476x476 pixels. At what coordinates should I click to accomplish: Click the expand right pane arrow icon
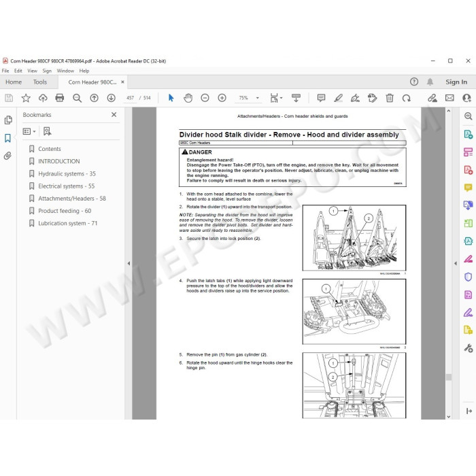pyautogui.click(x=469, y=411)
